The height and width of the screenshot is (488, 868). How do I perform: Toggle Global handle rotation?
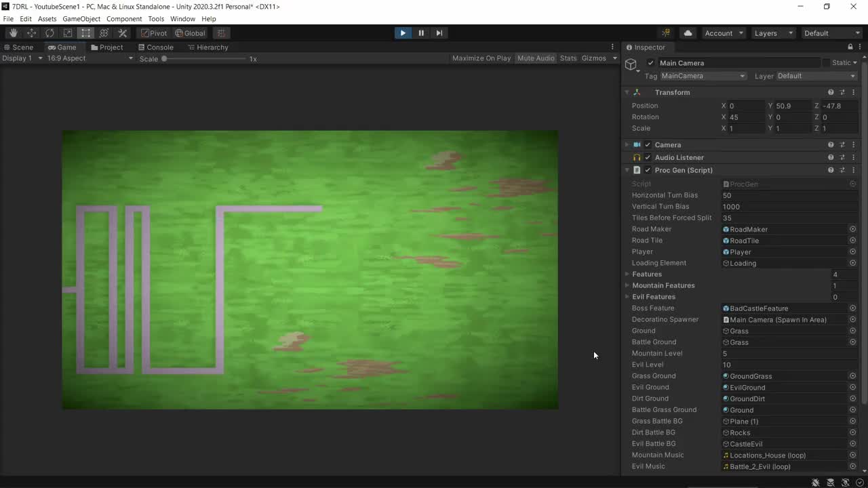190,33
